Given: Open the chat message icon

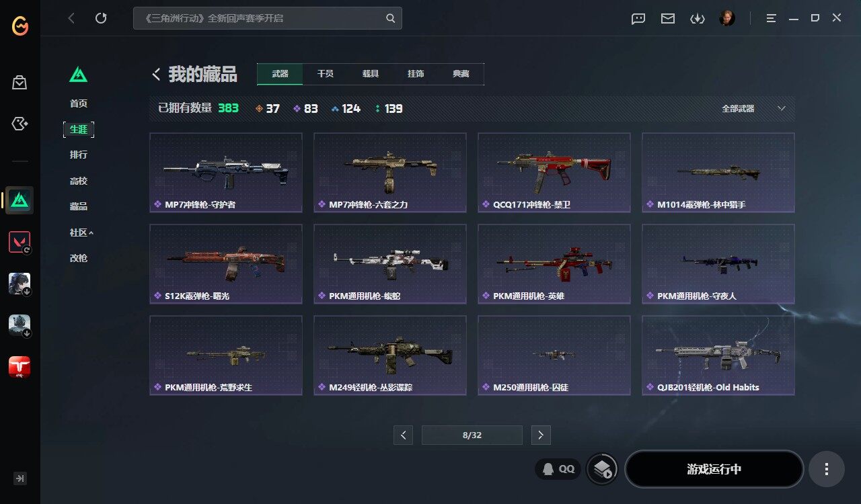Looking at the screenshot, I should click(638, 18).
